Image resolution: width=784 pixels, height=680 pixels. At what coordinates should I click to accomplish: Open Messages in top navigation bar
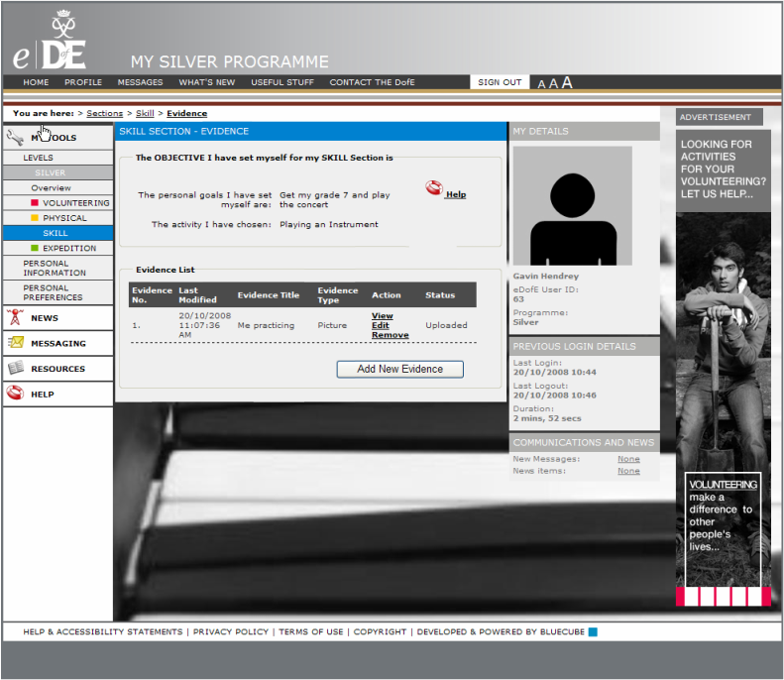point(140,82)
